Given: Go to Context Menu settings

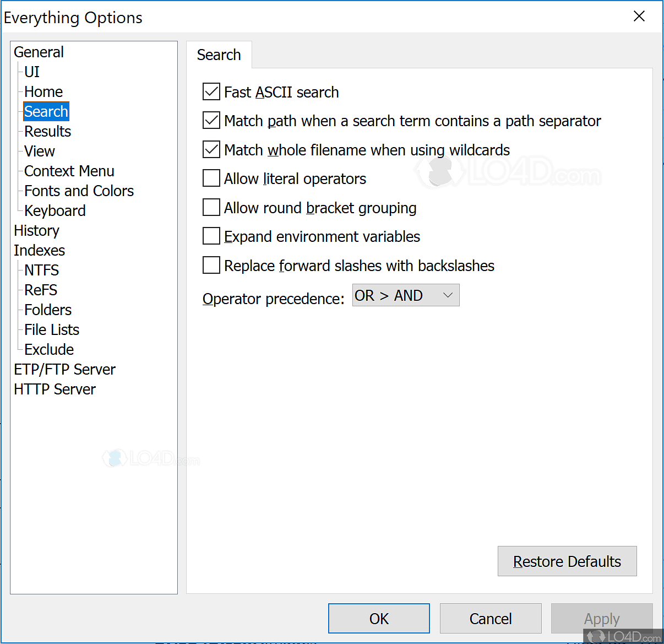Looking at the screenshot, I should (69, 171).
